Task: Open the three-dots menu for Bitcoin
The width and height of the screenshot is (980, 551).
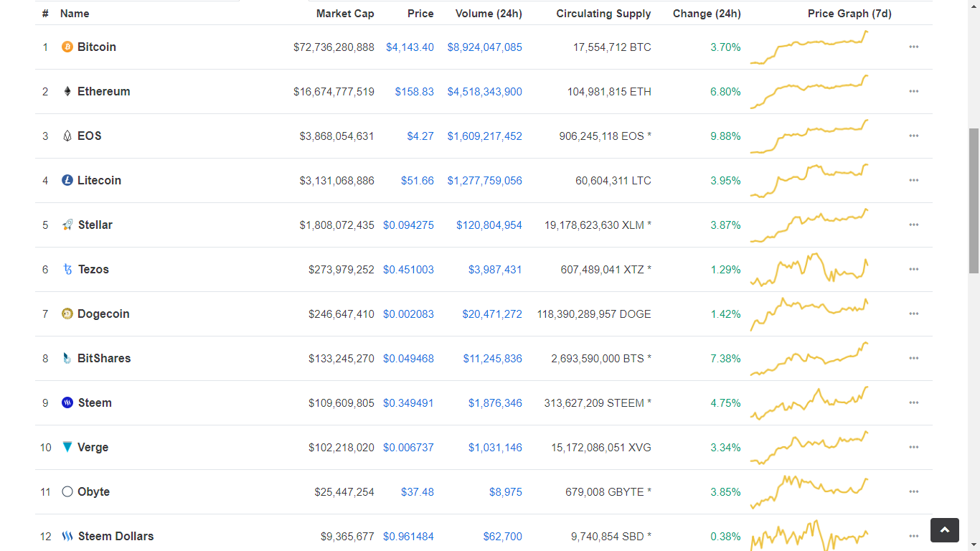Action: (x=914, y=47)
